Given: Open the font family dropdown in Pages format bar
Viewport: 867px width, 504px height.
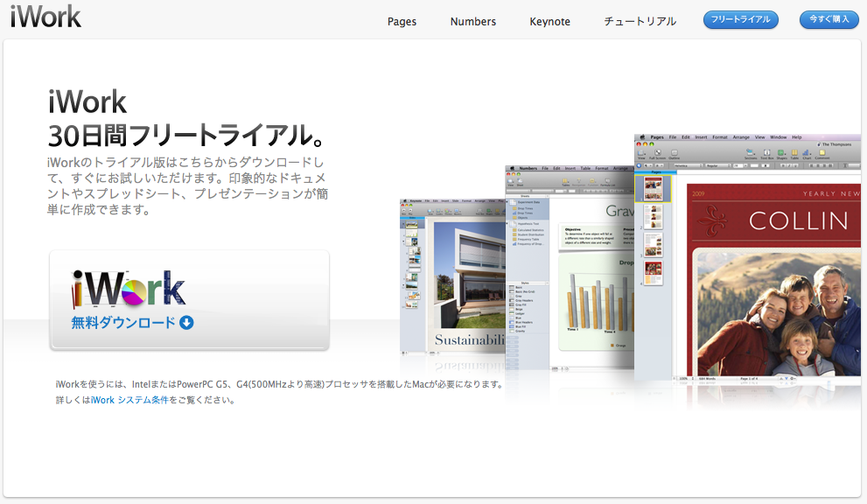Looking at the screenshot, I should (x=687, y=166).
